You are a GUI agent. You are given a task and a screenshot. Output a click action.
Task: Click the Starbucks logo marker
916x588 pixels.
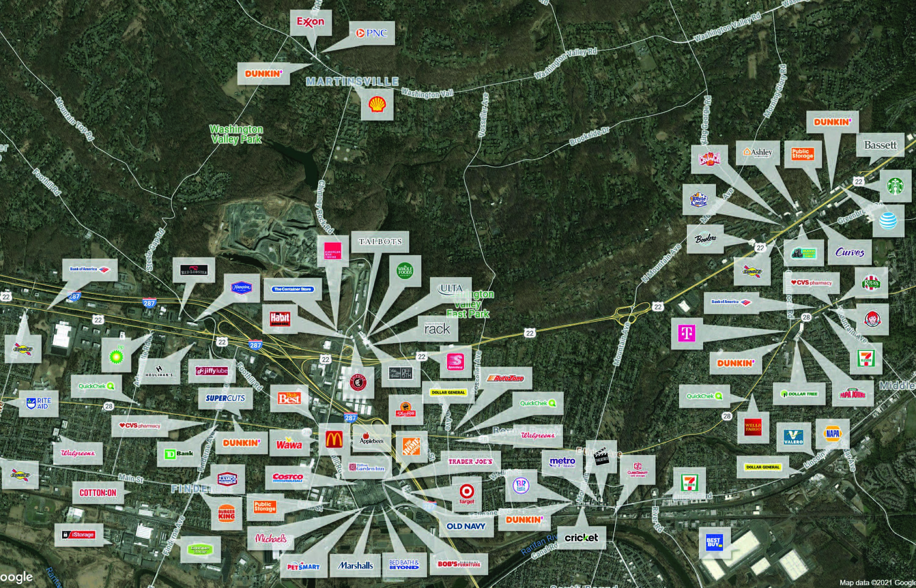(x=895, y=186)
